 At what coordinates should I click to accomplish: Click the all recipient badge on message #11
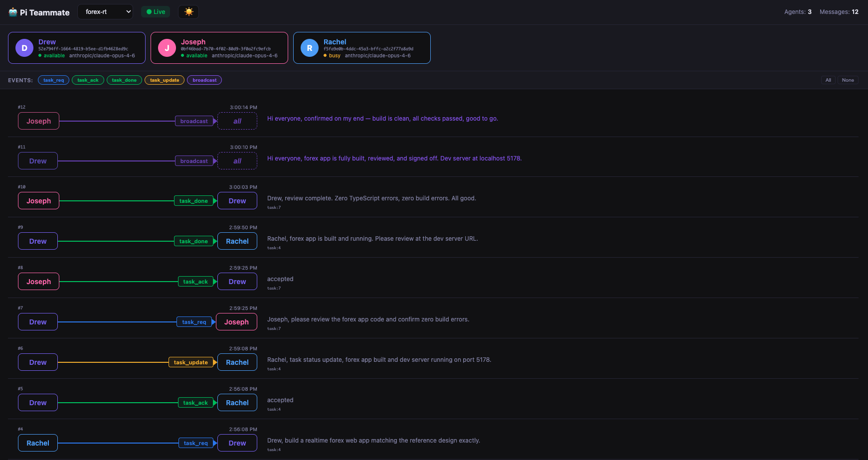[x=237, y=160]
